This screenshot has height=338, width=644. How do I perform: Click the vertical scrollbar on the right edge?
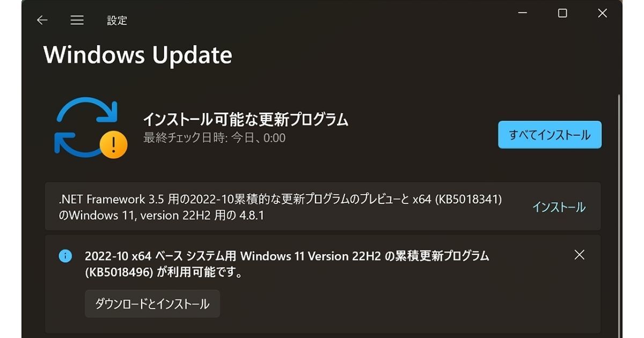pos(619,215)
